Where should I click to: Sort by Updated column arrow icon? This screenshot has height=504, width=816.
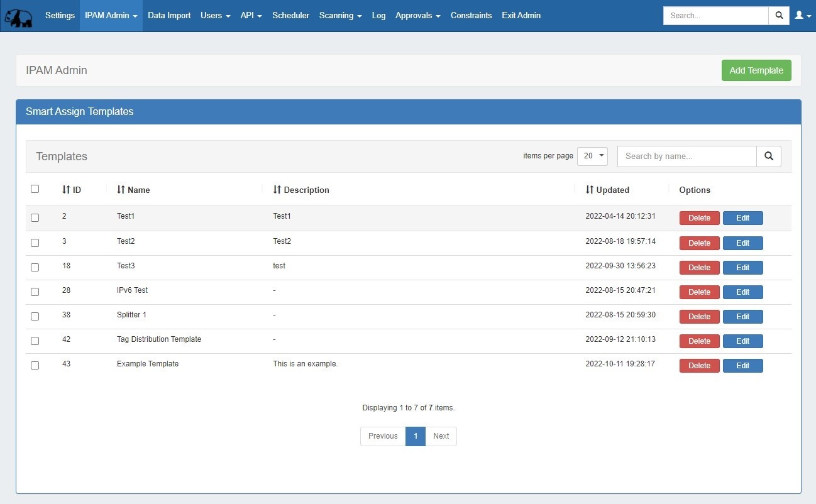(x=590, y=190)
